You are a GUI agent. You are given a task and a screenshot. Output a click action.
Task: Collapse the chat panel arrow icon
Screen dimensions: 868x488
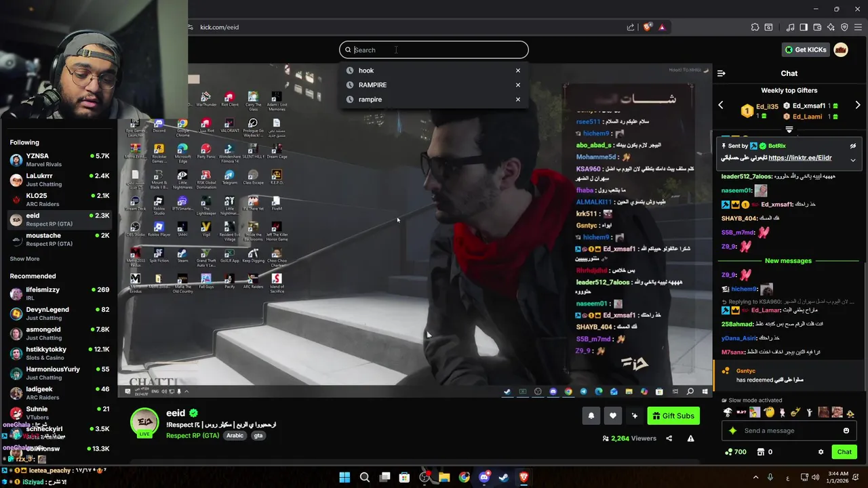(x=722, y=73)
